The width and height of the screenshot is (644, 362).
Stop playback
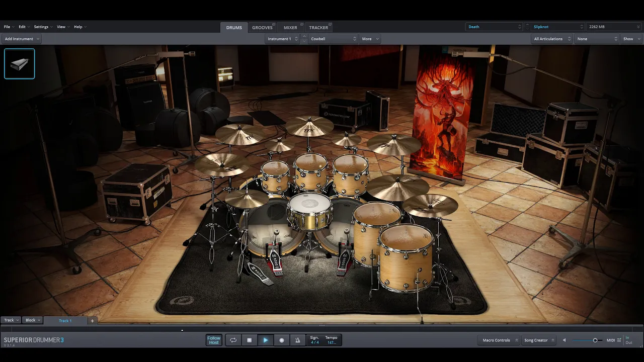(x=249, y=340)
